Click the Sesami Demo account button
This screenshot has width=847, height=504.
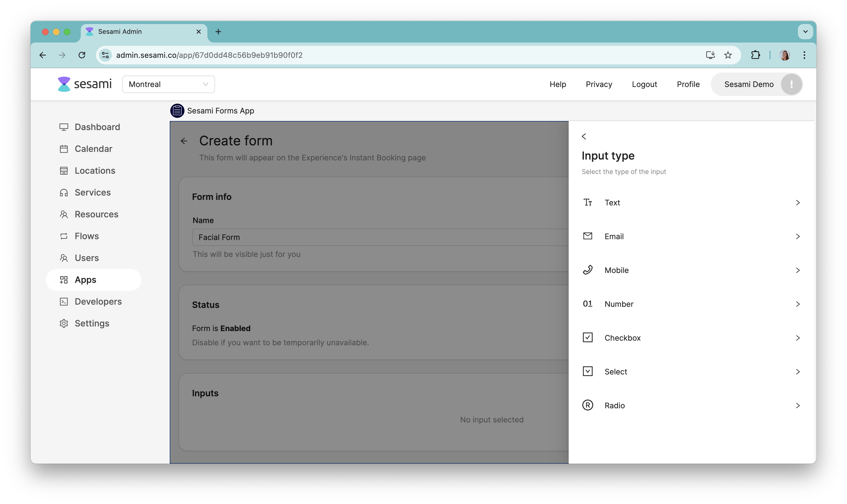click(x=757, y=84)
